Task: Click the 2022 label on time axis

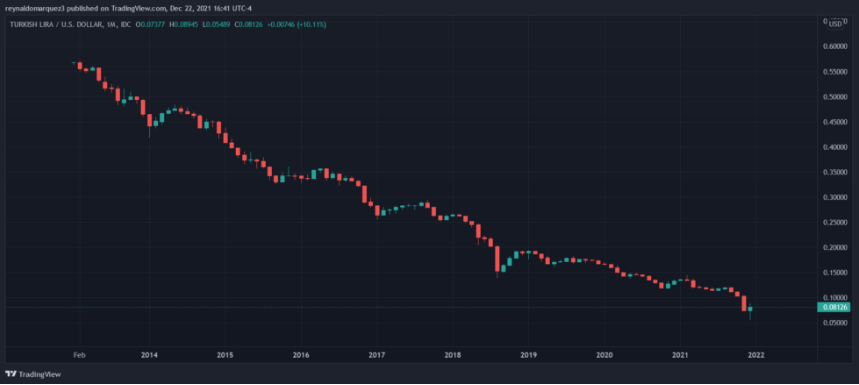Action: [756, 355]
